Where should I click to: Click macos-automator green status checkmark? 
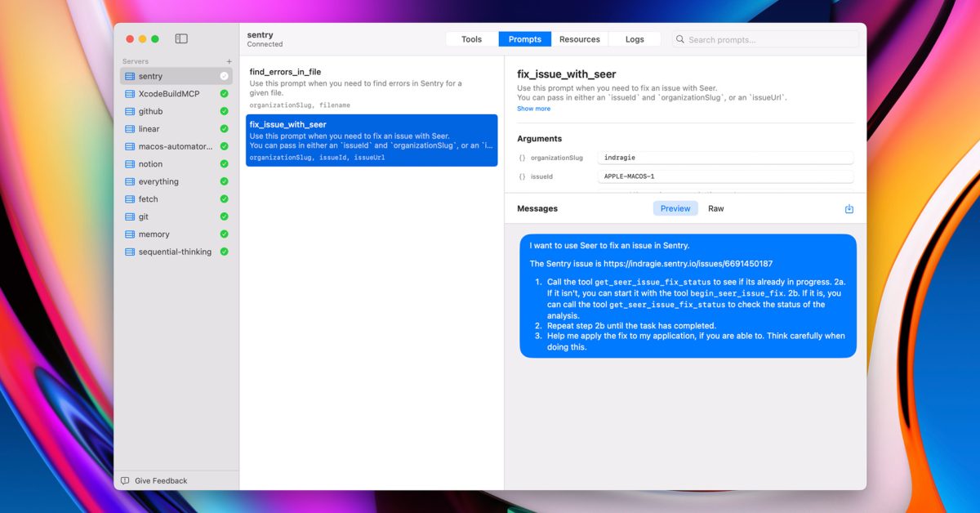(x=224, y=146)
